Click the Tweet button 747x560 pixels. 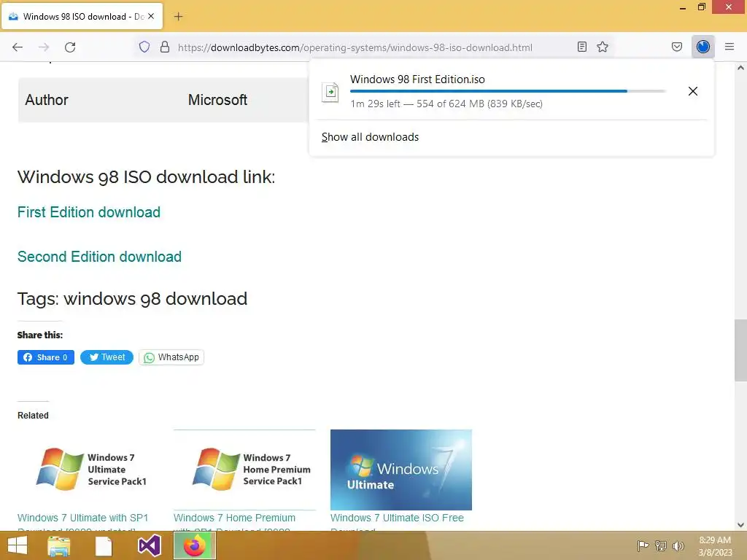click(x=107, y=357)
